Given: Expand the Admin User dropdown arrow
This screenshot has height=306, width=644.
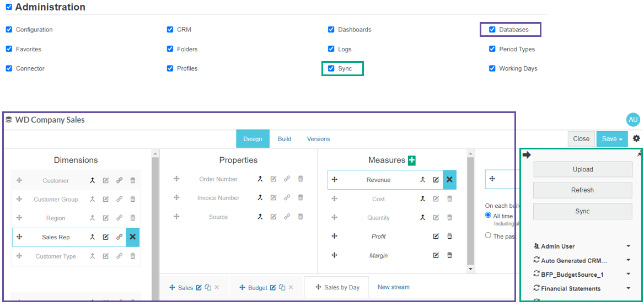Looking at the screenshot, I should (x=629, y=246).
